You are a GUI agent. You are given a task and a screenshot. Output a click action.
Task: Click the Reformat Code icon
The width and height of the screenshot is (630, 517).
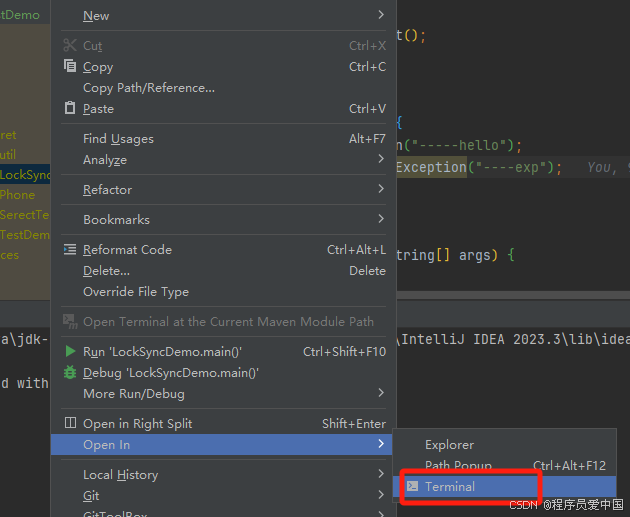tap(70, 249)
